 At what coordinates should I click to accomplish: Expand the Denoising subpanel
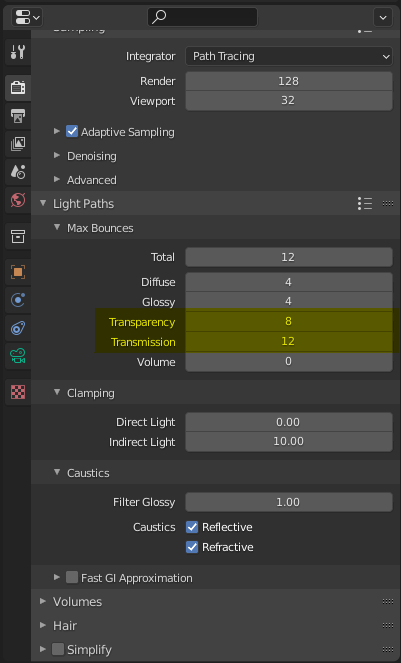pos(57,156)
